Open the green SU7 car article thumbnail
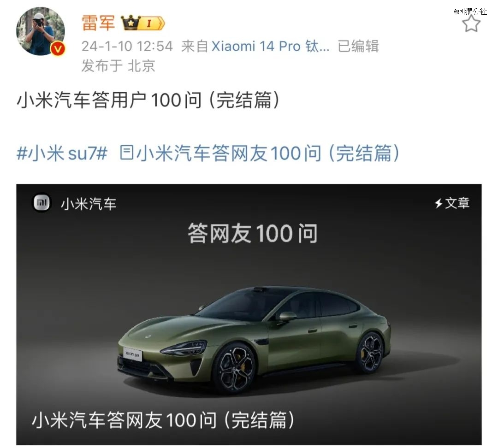 [249, 314]
